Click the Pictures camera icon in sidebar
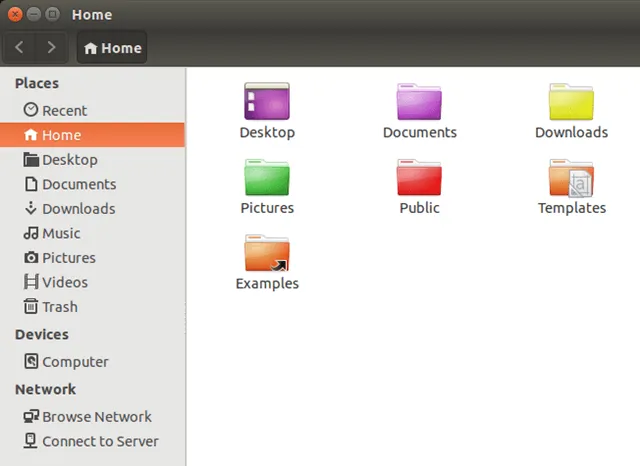Image resolution: width=640 pixels, height=466 pixels. coord(31,257)
